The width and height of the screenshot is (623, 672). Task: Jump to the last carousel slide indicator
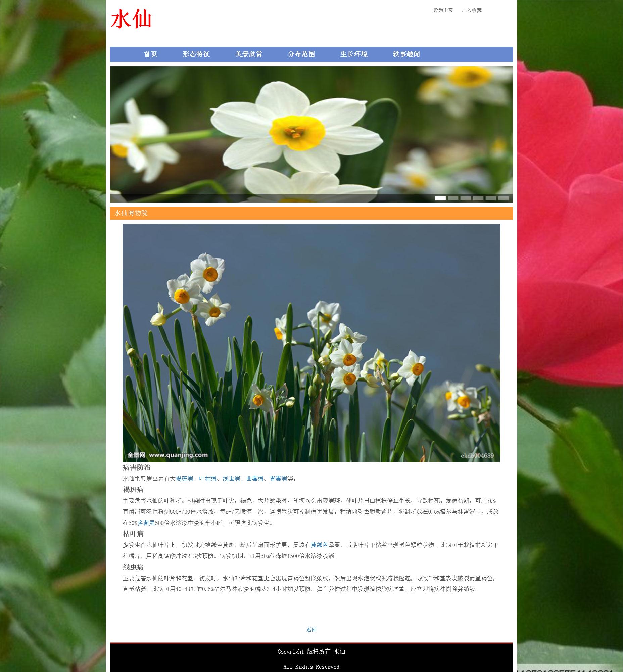pyautogui.click(x=503, y=198)
